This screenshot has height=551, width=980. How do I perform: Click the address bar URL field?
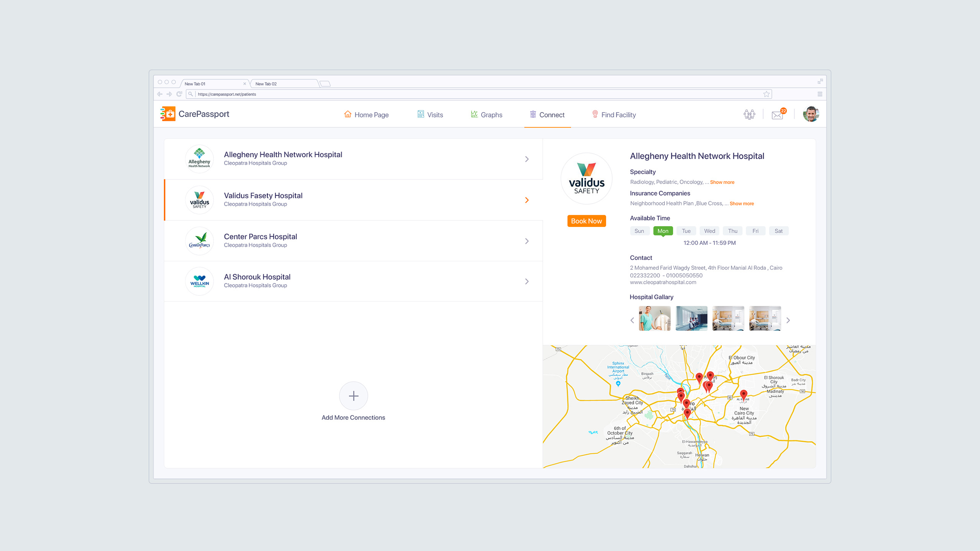click(x=479, y=94)
